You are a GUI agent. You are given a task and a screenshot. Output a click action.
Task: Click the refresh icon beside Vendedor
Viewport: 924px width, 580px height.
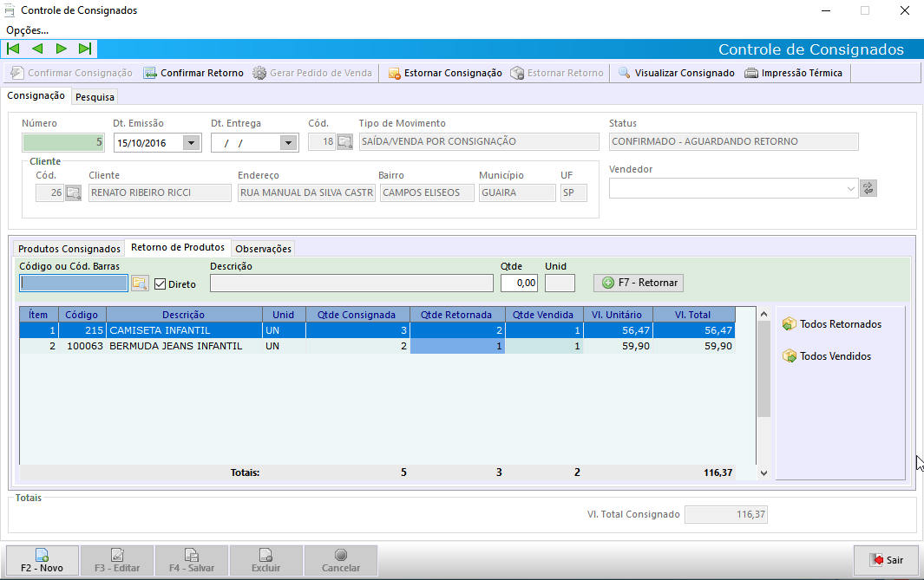tap(868, 188)
